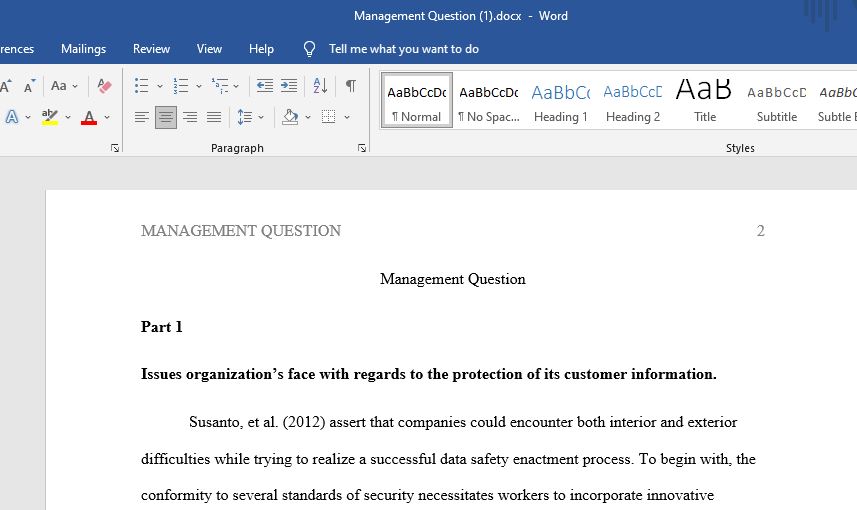Image resolution: width=857 pixels, height=510 pixels.
Task: Apply the Subtitle style
Action: tap(777, 101)
